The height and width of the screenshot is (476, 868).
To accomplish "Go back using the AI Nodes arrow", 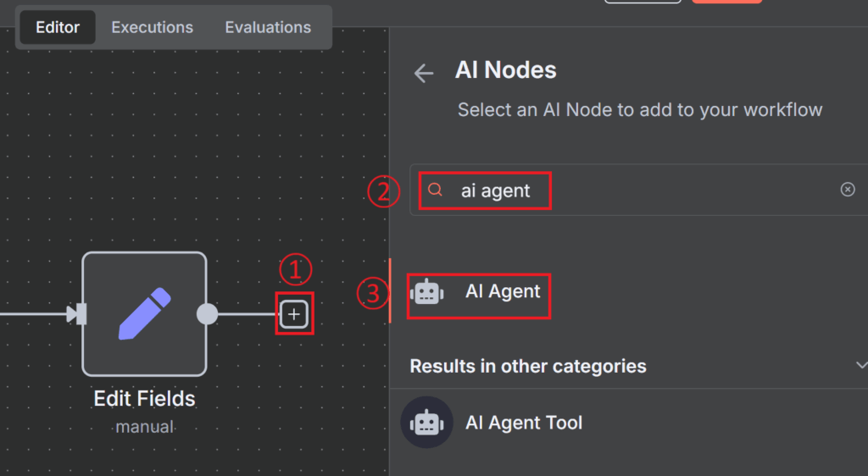I will 424,73.
